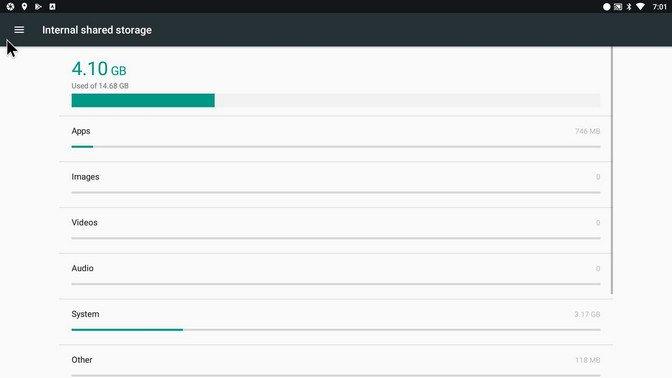The image size is (672, 378).
Task: Click the Internal shared storage title
Action: pyautogui.click(x=97, y=30)
